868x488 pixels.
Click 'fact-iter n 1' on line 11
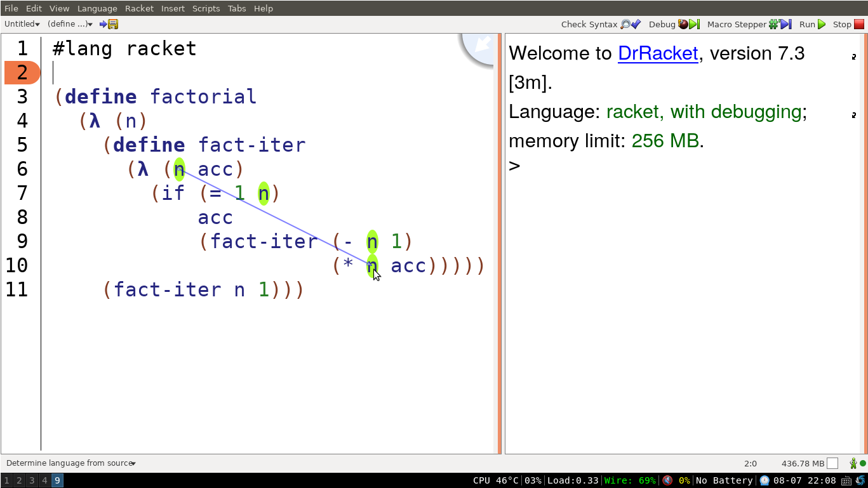[191, 290]
